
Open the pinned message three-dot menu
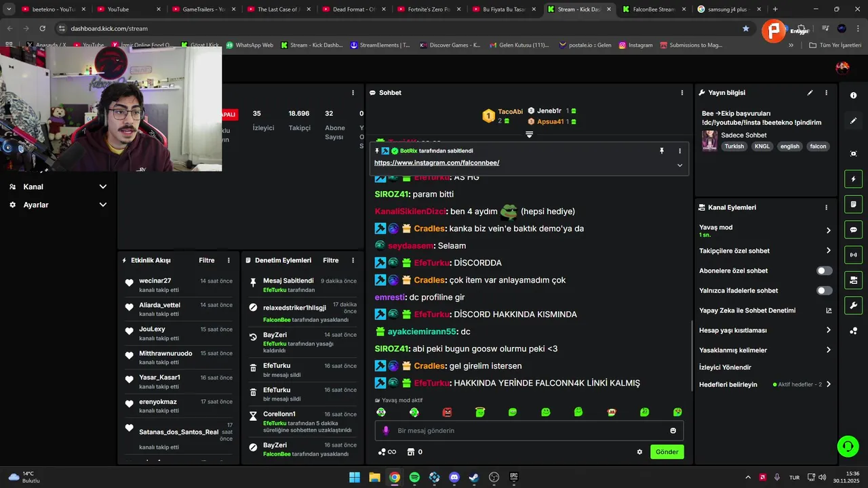(679, 151)
